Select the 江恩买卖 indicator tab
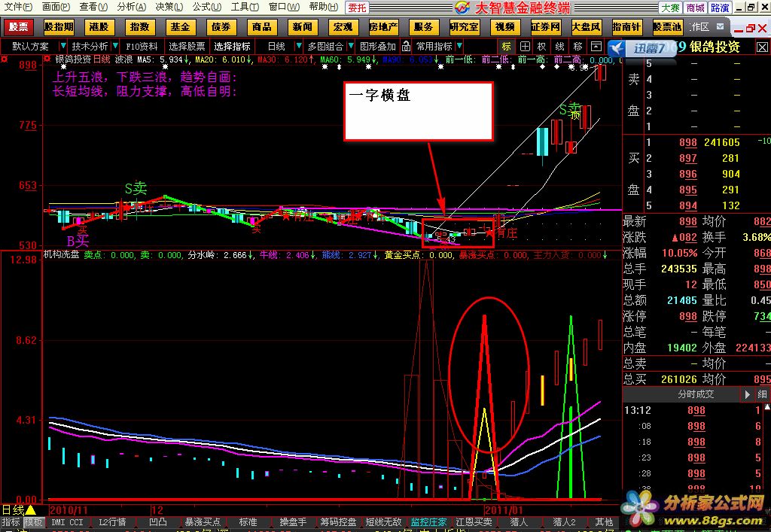This screenshot has width=771, height=532. [474, 521]
